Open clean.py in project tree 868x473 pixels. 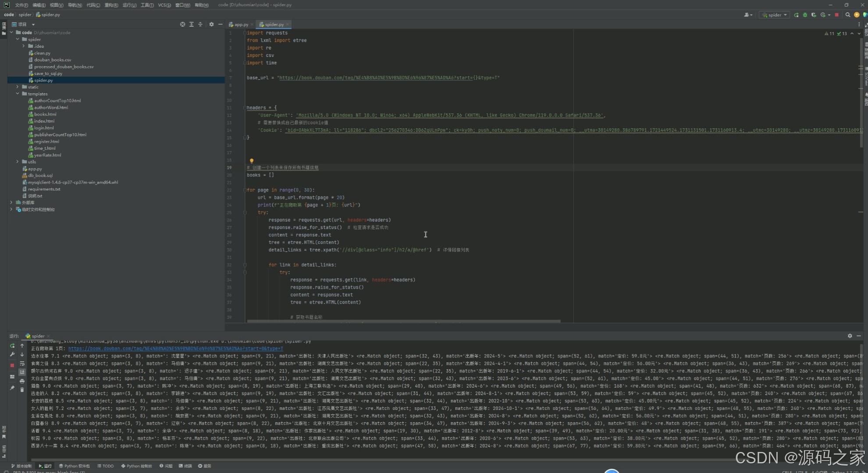[x=42, y=53]
